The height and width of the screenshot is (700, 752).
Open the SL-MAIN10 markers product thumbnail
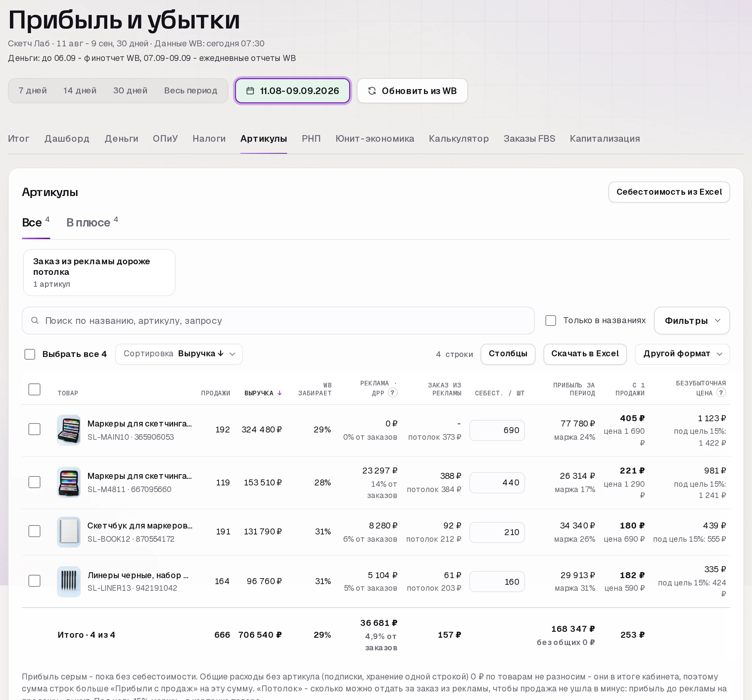click(x=69, y=430)
